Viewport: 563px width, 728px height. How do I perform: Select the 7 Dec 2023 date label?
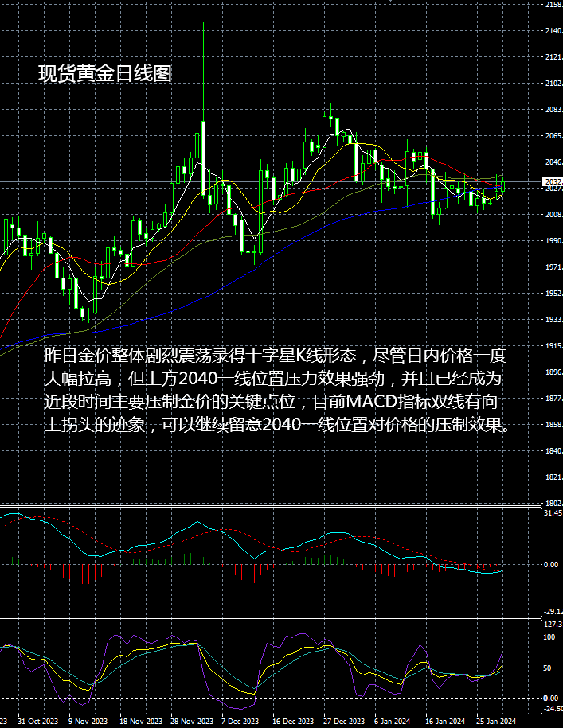tap(240, 721)
